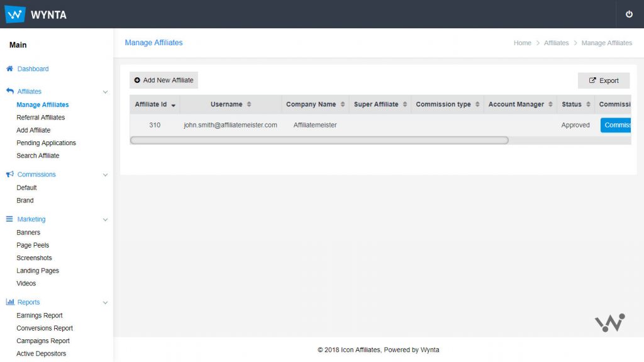Viewport: 644px width, 362px height.
Task: Open Manage Affiliates in sidebar
Action: 43,105
